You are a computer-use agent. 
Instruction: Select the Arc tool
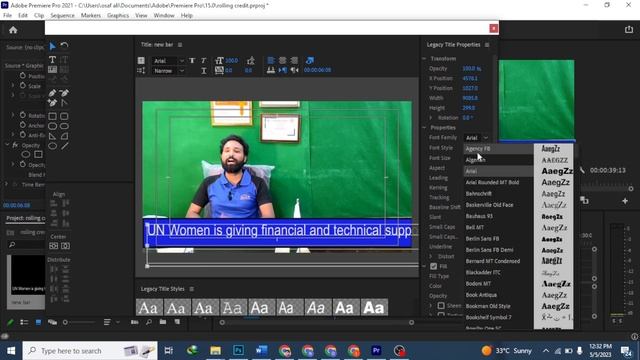64,136
